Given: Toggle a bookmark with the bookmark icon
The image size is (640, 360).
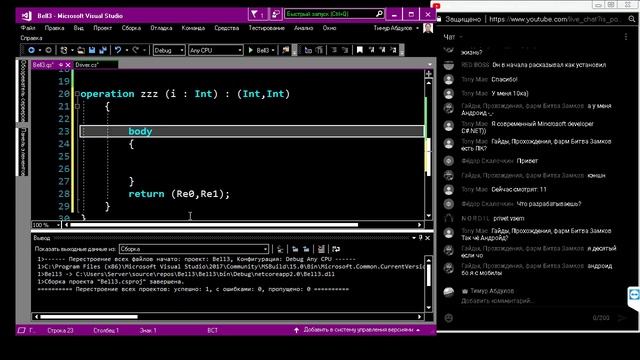Looking at the screenshot, I should 360,50.
